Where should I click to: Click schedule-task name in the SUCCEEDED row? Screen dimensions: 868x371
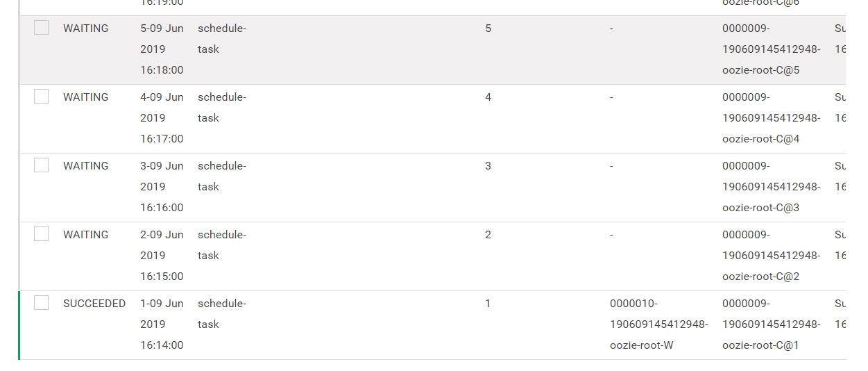click(x=222, y=314)
